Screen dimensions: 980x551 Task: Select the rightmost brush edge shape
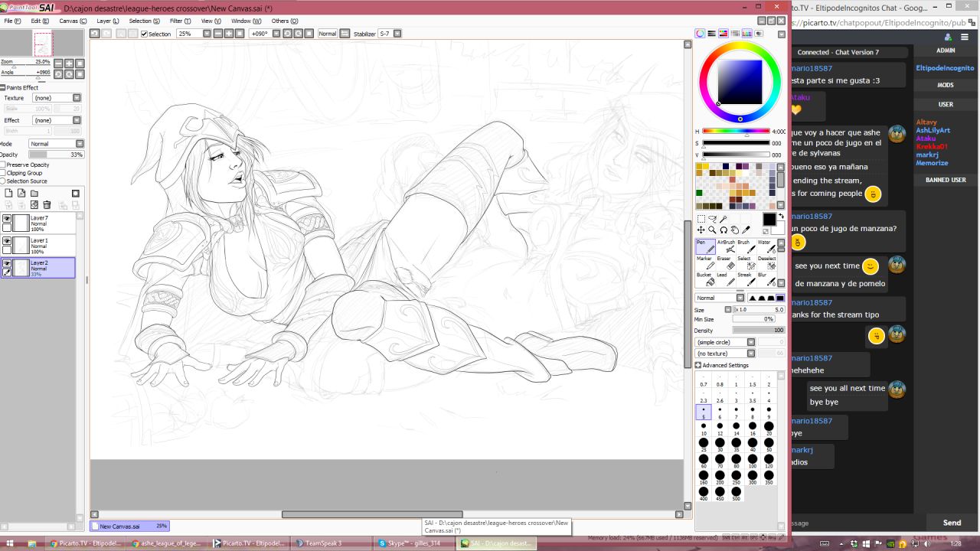(780, 298)
